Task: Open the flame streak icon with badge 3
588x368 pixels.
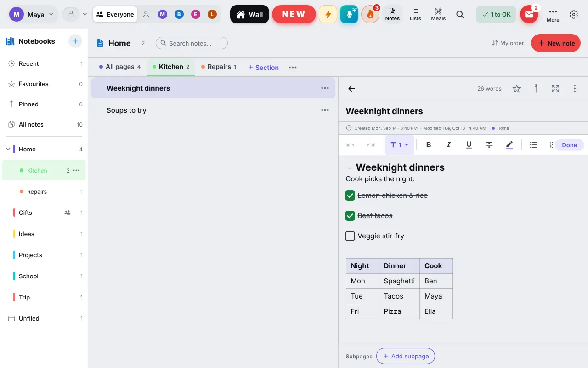Action: (x=370, y=14)
